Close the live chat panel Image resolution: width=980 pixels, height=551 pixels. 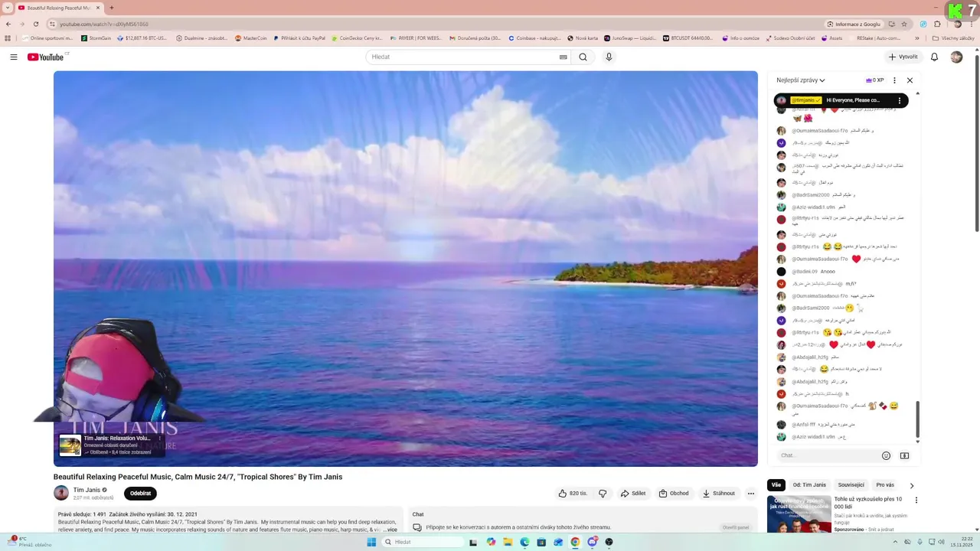point(910,80)
